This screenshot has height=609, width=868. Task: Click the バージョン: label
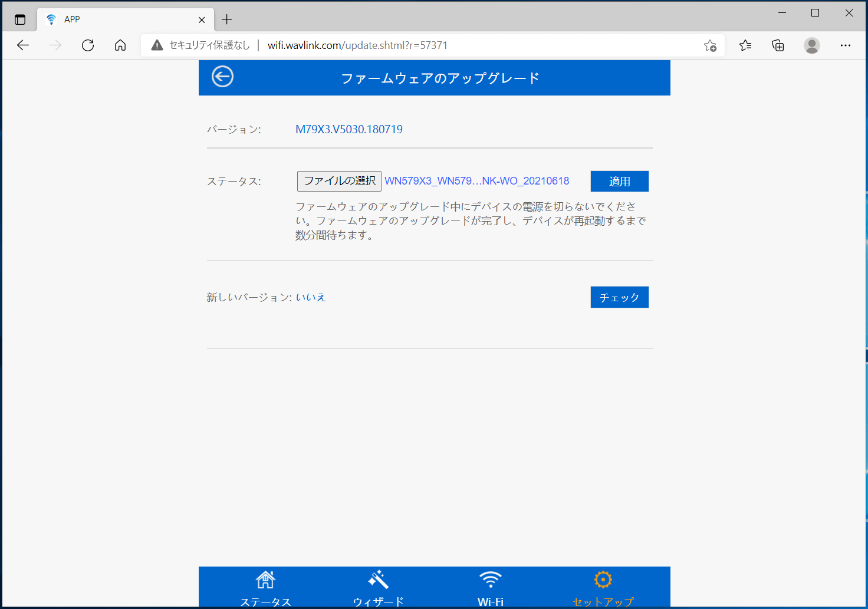point(234,129)
